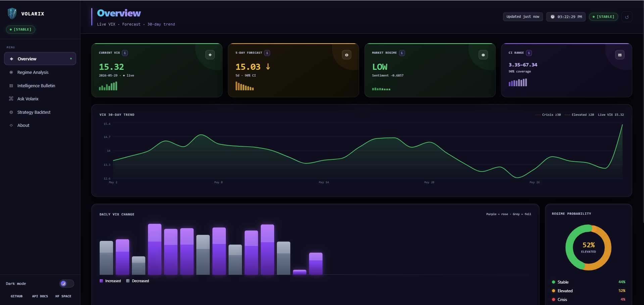Open info tooltip next to Market Regime
This screenshot has width=644, height=305.
point(402,53)
